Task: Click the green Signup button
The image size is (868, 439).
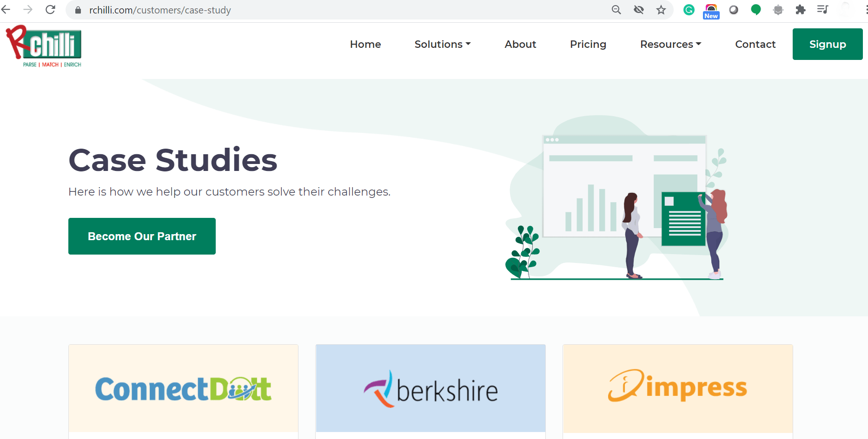Action: click(x=828, y=44)
